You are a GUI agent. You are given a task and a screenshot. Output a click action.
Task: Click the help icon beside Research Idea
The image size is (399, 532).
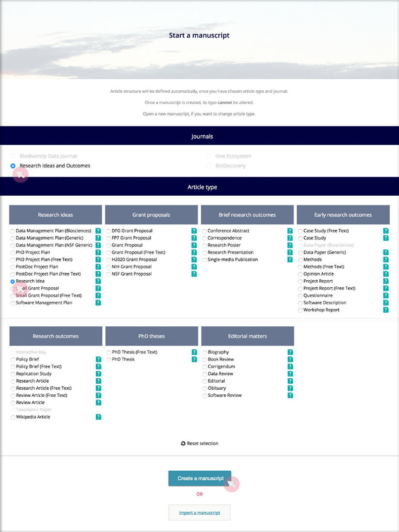(x=98, y=281)
